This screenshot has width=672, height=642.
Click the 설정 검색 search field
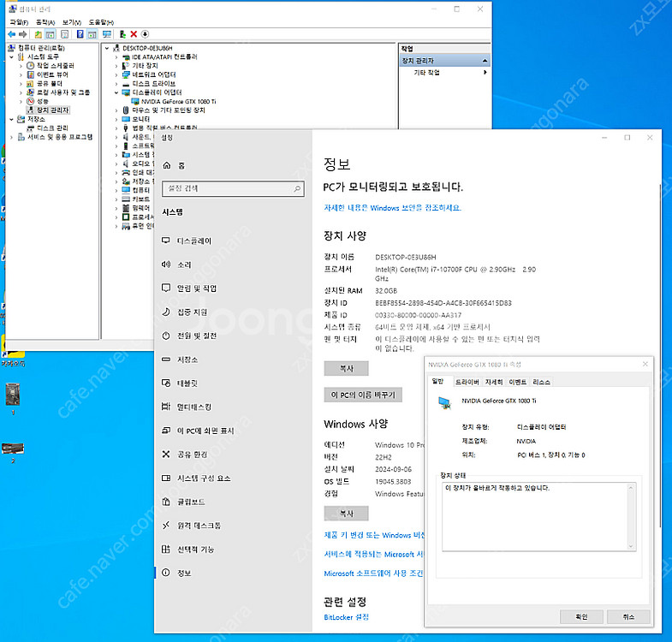(x=233, y=188)
